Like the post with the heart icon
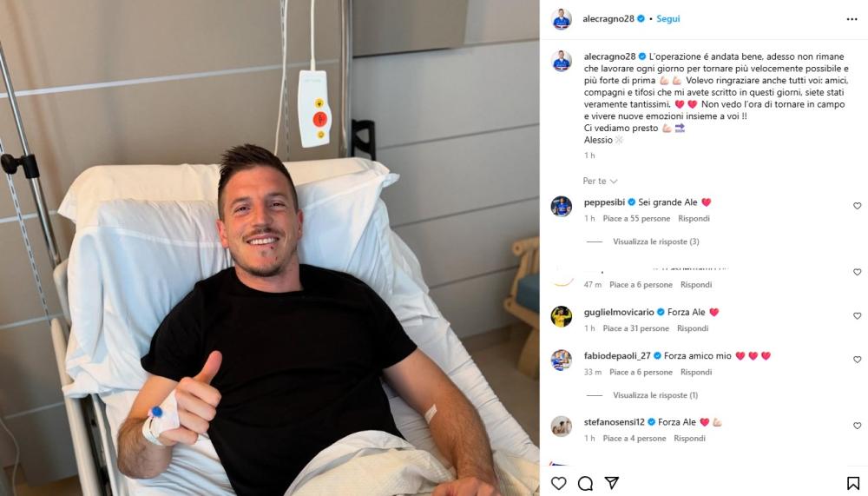The width and height of the screenshot is (868, 496). pos(558,483)
